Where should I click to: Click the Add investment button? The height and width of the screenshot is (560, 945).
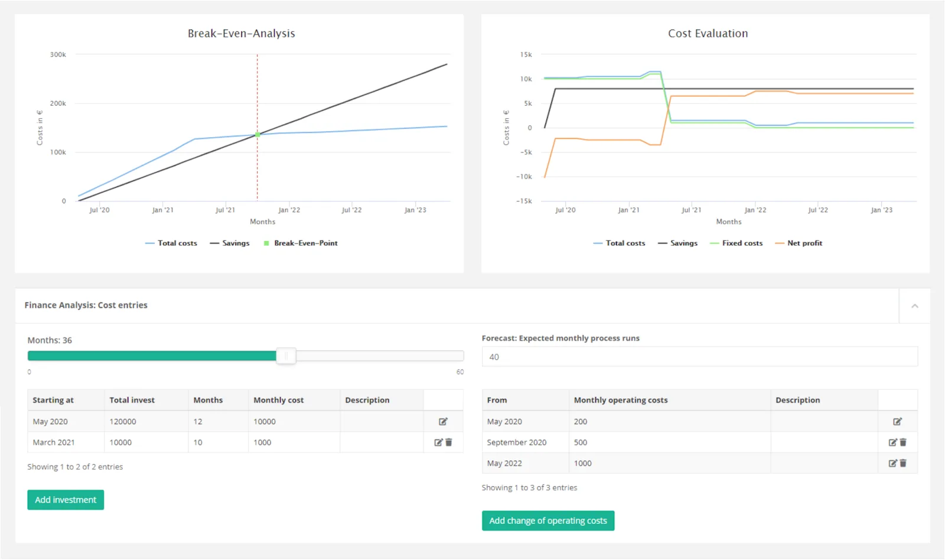(x=66, y=500)
